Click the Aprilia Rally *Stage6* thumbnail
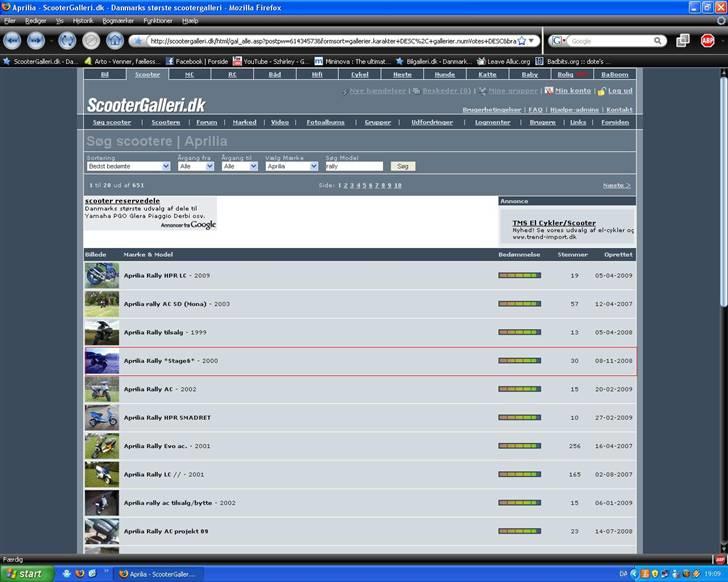Screen dimensions: 728x582 [101, 361]
